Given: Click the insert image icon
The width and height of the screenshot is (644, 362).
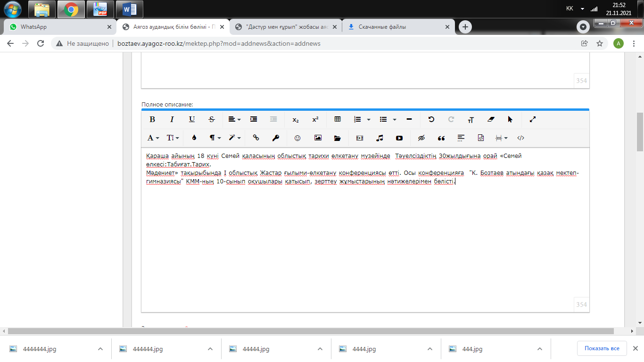Looking at the screenshot, I should tap(318, 138).
